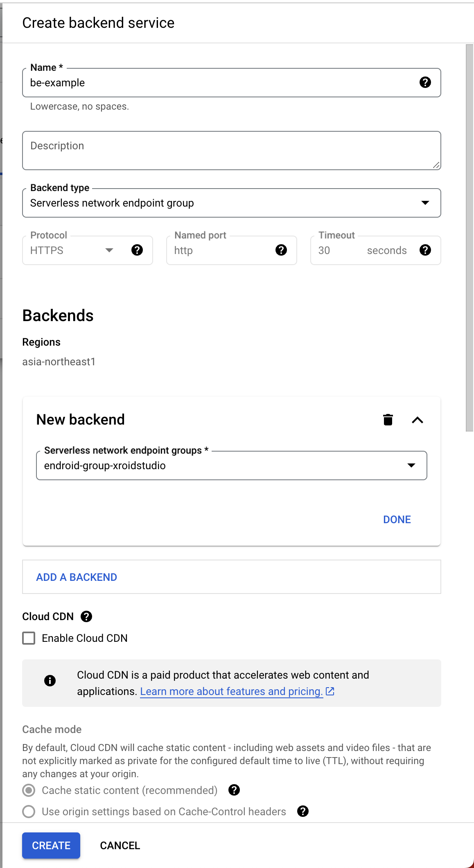This screenshot has height=868, width=474.
Task: Click the Protocol help question mark icon
Action: 137,250
